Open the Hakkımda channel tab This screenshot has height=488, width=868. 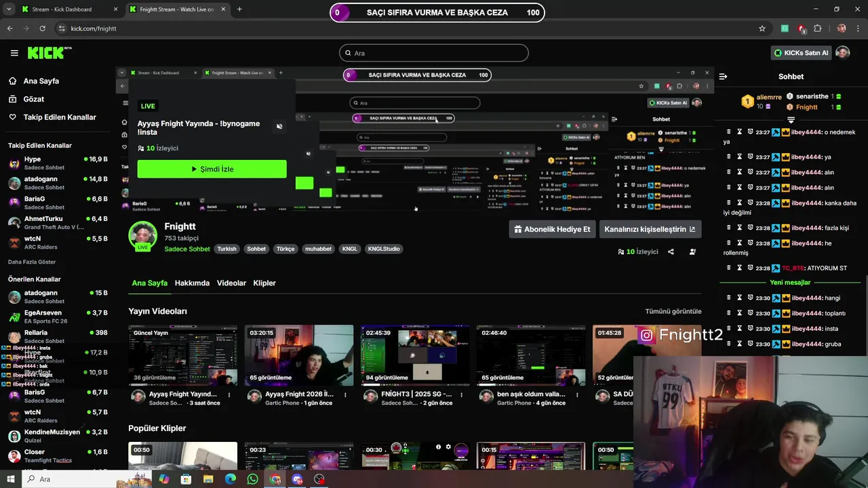tap(192, 283)
